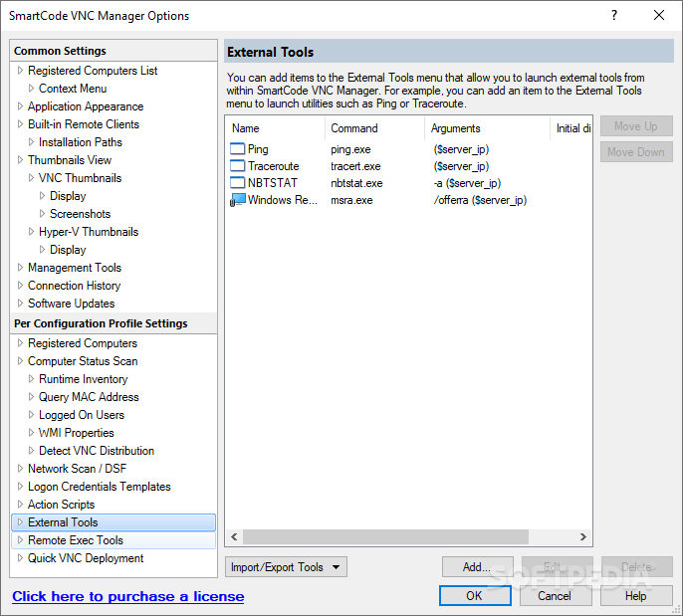This screenshot has width=683, height=616.
Task: Open Logged On Users settings
Action: point(82,415)
